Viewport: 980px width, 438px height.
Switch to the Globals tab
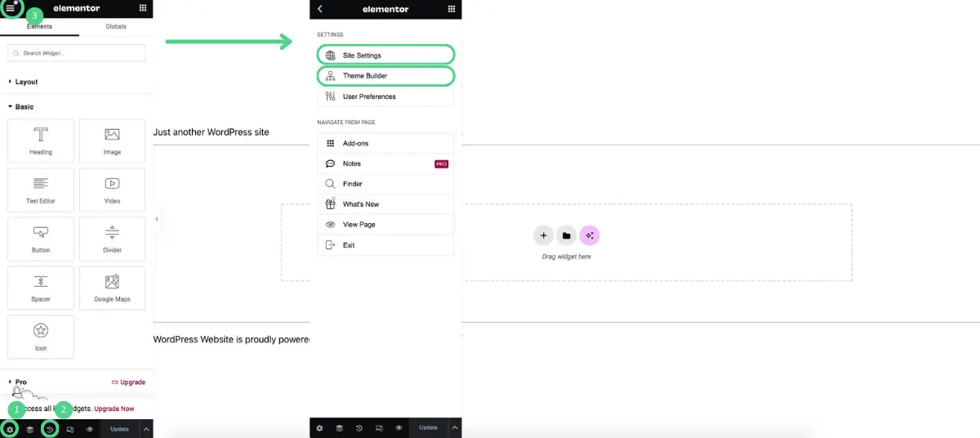(x=116, y=27)
